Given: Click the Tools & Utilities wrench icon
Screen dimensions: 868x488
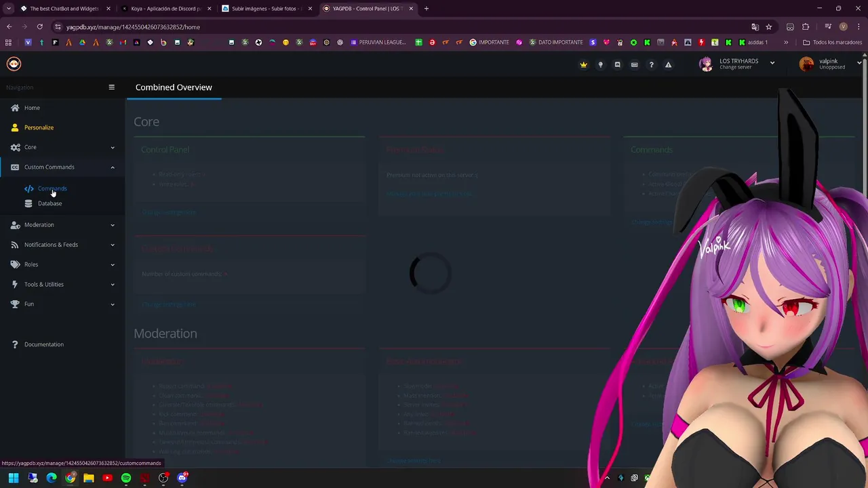Looking at the screenshot, I should 15,284.
